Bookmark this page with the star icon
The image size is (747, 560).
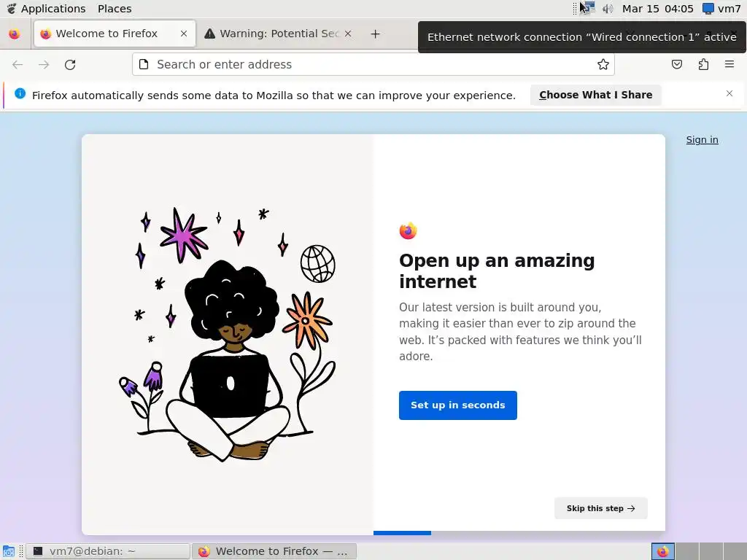(x=603, y=64)
